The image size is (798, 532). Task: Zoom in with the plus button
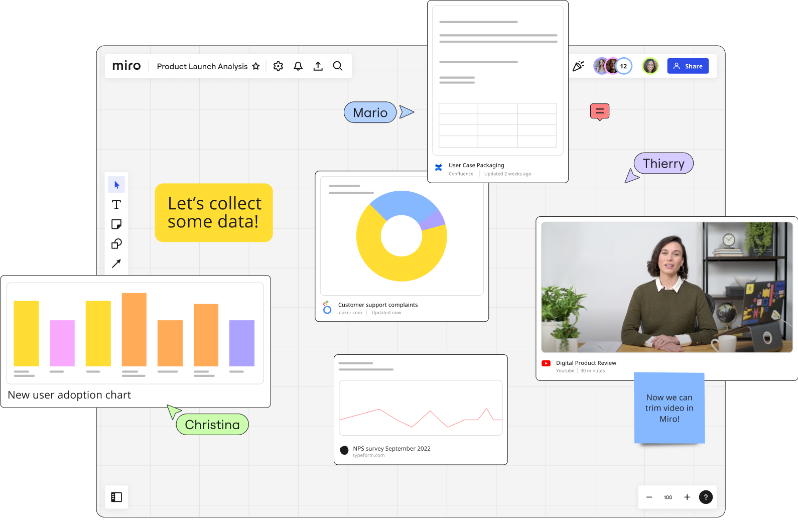(687, 497)
